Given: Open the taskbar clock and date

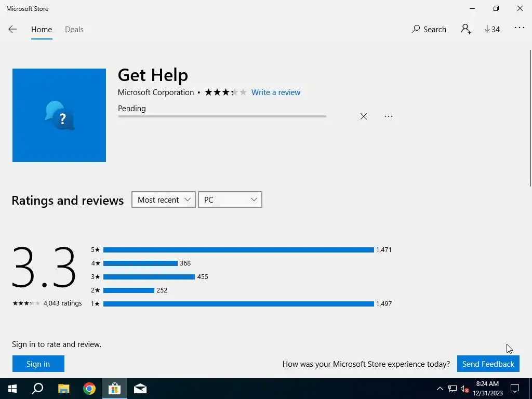Looking at the screenshot, I should point(487,389).
